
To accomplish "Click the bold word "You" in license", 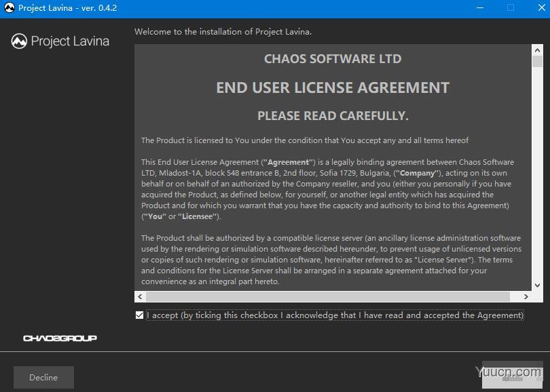I will (155, 216).
